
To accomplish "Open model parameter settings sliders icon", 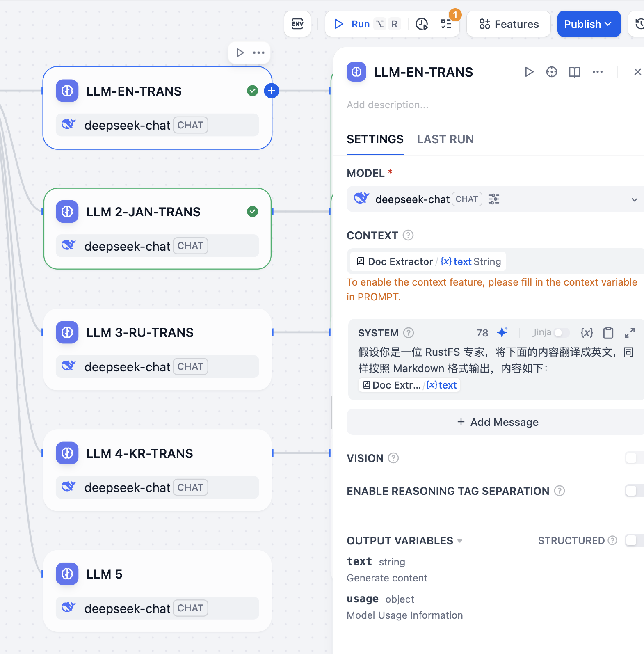I will coord(494,199).
